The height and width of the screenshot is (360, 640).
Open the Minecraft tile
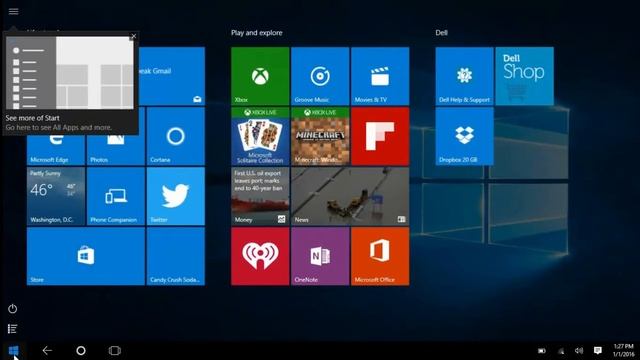click(320, 136)
